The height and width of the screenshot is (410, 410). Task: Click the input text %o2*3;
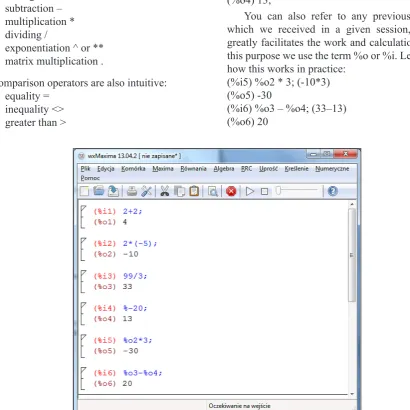pos(137,340)
